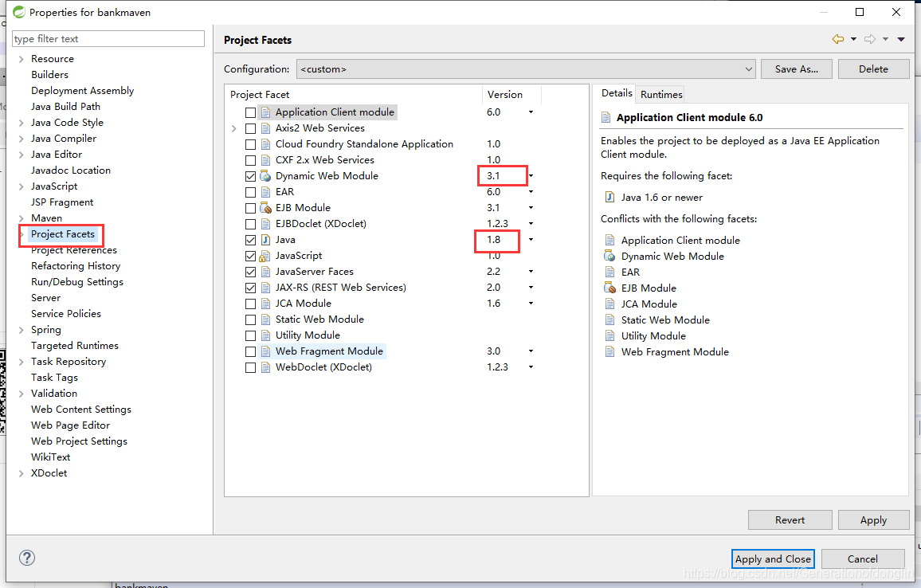The image size is (921, 588).
Task: Select the Details tab
Action: (x=617, y=92)
